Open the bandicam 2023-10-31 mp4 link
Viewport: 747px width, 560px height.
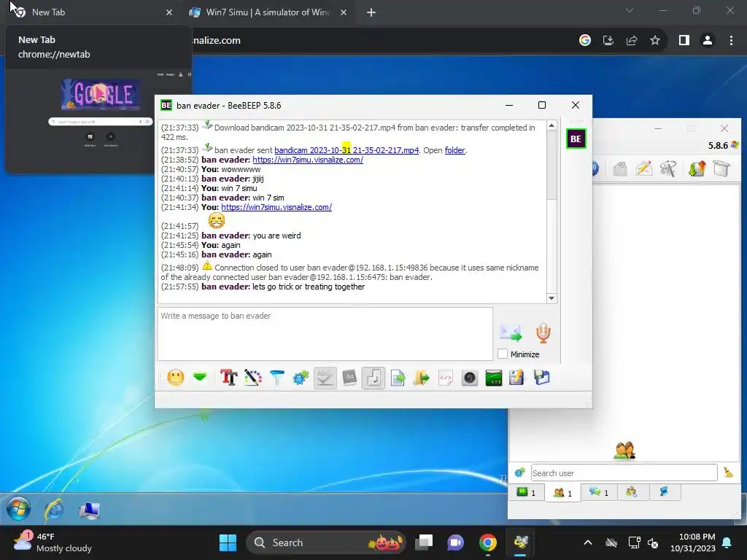(347, 150)
